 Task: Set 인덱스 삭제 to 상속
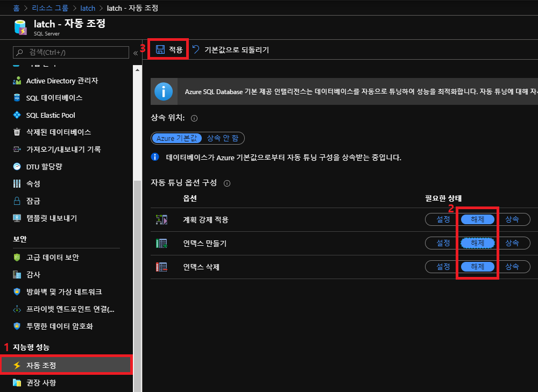point(512,267)
